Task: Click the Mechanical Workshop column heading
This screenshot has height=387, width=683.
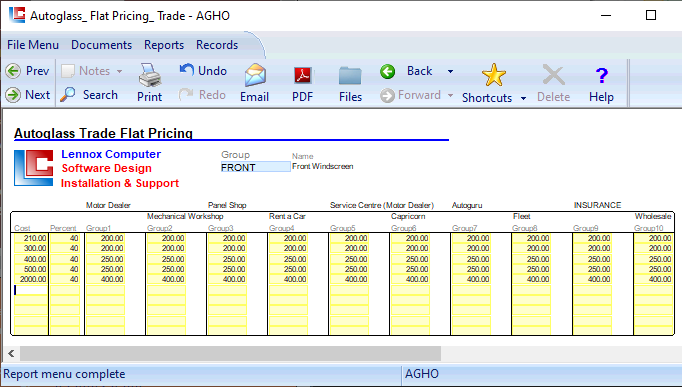Action: point(185,216)
